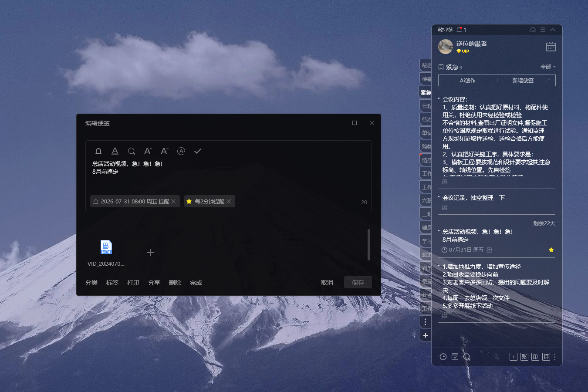Viewport: 588px width, 392px height.
Task: Add a new attachment with plus icon
Action: (151, 253)
